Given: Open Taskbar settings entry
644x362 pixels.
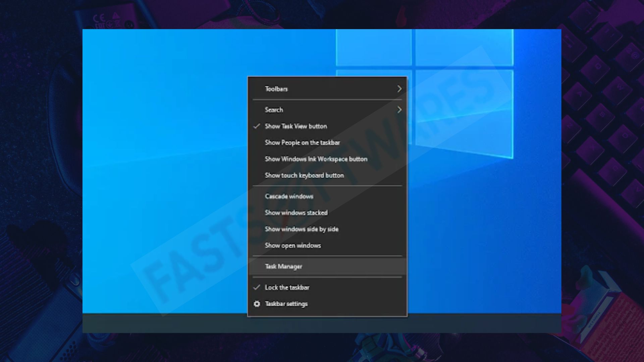Looking at the screenshot, I should pos(327,304).
